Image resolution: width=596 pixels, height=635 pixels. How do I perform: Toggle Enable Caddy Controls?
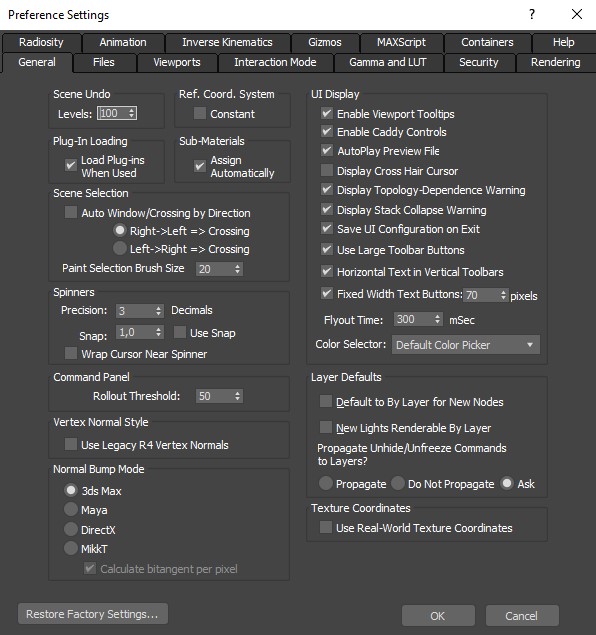[x=327, y=131]
